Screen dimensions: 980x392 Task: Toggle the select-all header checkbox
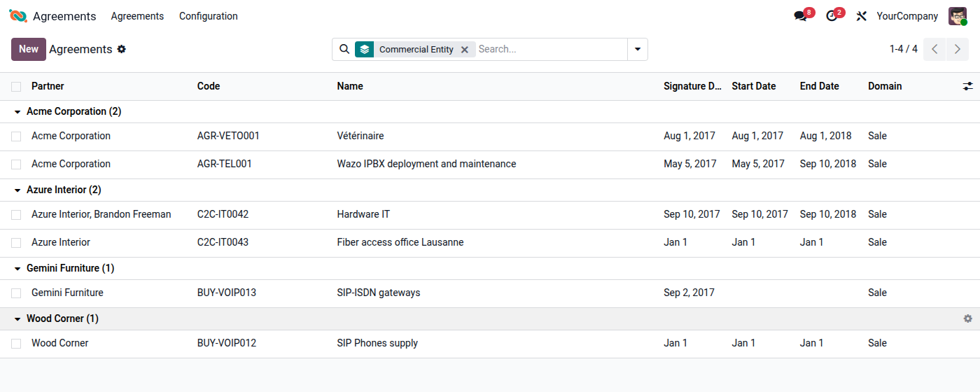(x=16, y=87)
